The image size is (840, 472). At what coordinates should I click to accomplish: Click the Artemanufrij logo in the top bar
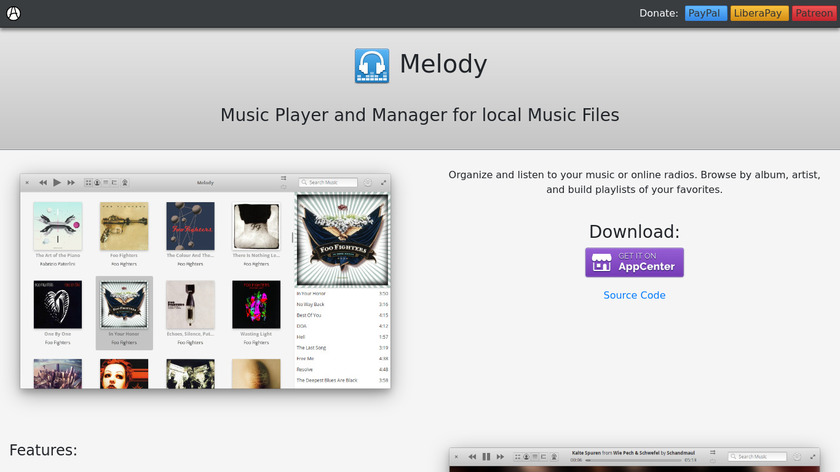coord(13,13)
